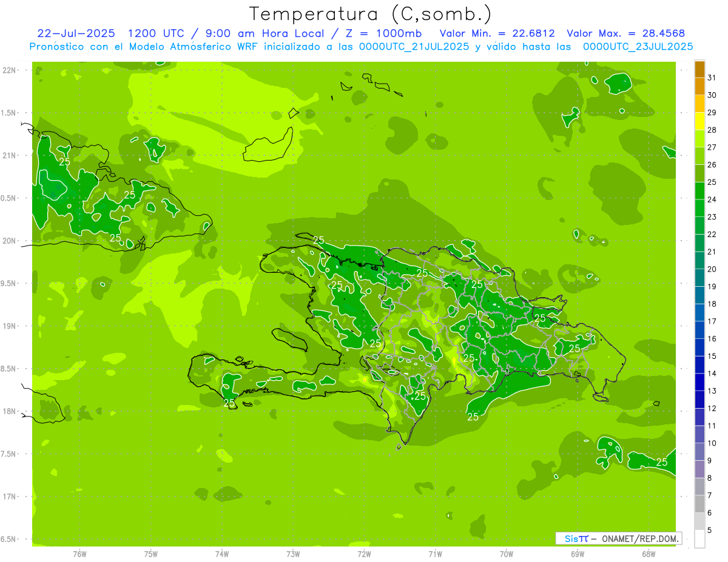
Task: Click the '70W' longitude axis label
Action: 507,554
